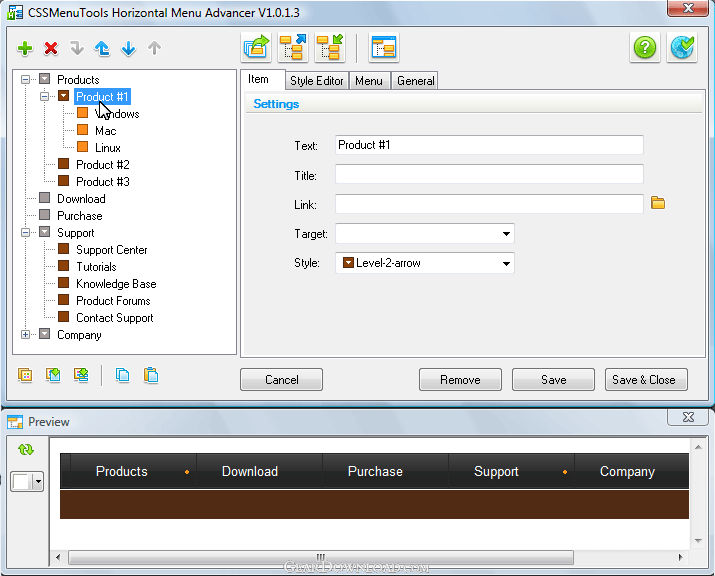This screenshot has height=576, width=715.
Task: Click the orange square icon beside Mac
Action: [83, 130]
